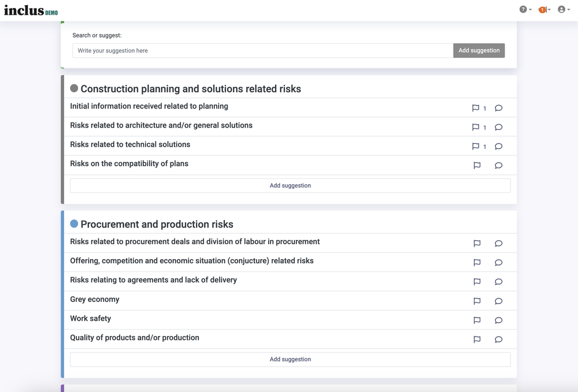Open comments for architecture and/or general solutions risk
The image size is (578, 392).
tap(498, 127)
